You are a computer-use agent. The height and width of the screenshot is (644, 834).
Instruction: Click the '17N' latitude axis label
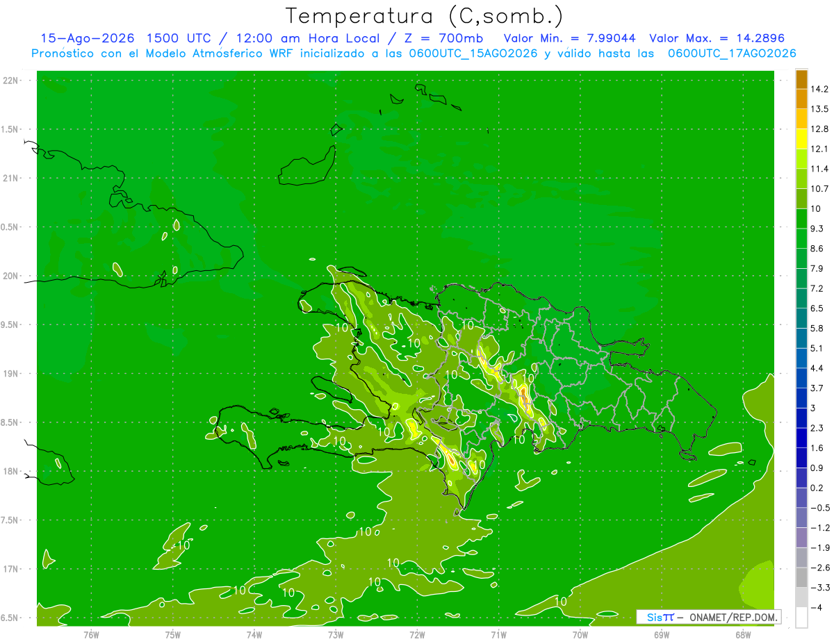(11, 570)
